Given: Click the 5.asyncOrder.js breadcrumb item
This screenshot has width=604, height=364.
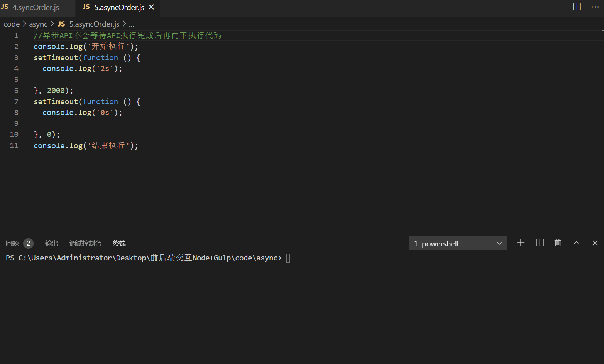Looking at the screenshot, I should (x=95, y=24).
